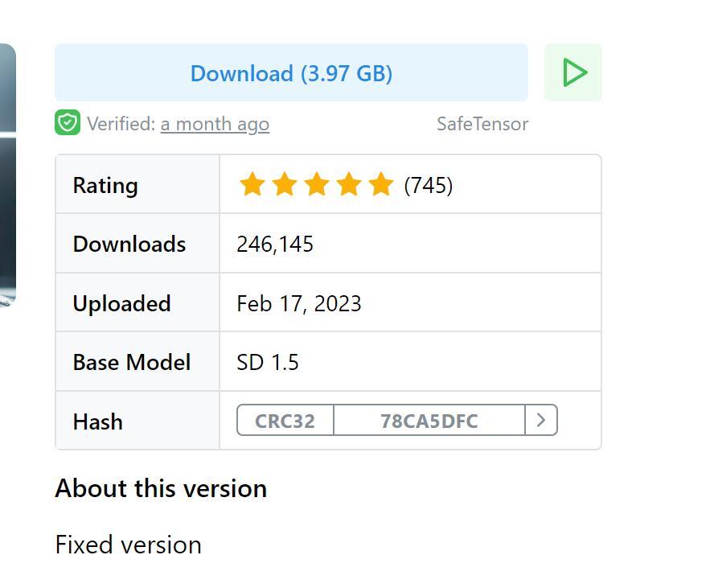Open the 'a month ago' verified link

(x=215, y=124)
